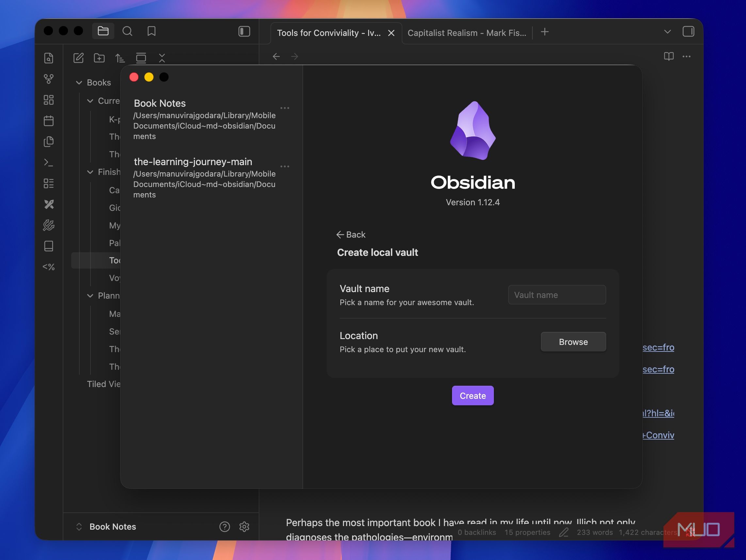The height and width of the screenshot is (560, 746).
Task: Navigate back with the left arrow
Action: (276, 56)
